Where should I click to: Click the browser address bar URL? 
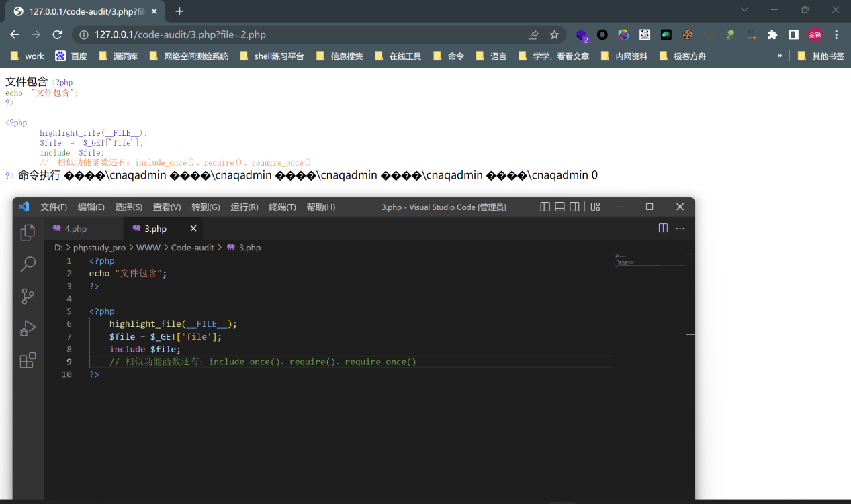point(180,34)
